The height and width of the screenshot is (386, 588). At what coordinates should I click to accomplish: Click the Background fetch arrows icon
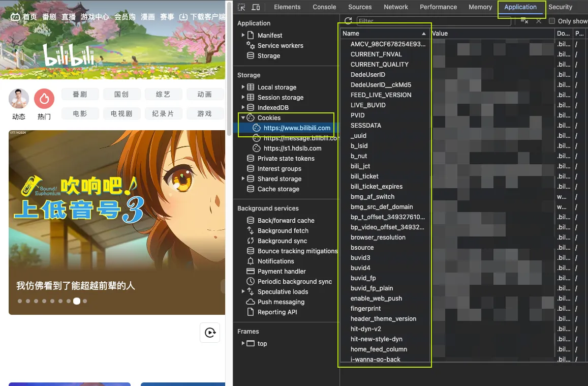[251, 230]
